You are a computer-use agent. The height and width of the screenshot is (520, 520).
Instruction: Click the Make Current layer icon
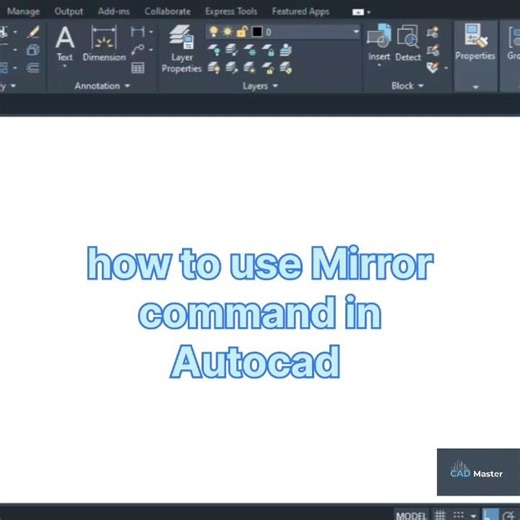(286, 50)
